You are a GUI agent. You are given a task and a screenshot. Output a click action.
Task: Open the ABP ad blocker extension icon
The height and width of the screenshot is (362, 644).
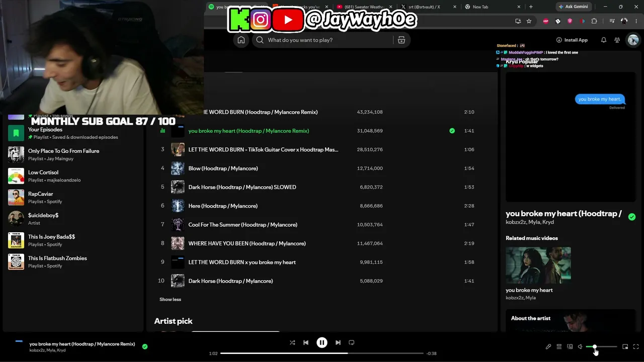point(546,21)
